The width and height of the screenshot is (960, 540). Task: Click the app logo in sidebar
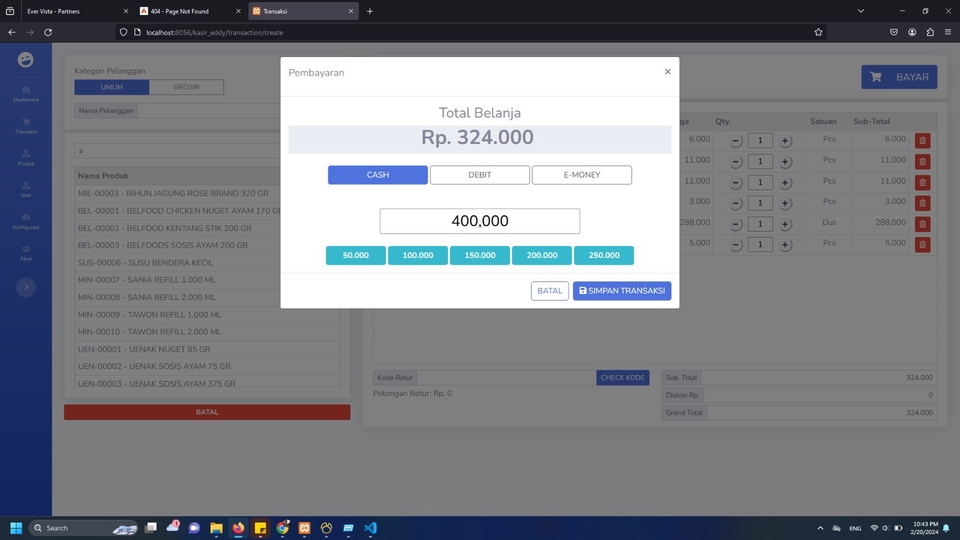click(x=25, y=59)
